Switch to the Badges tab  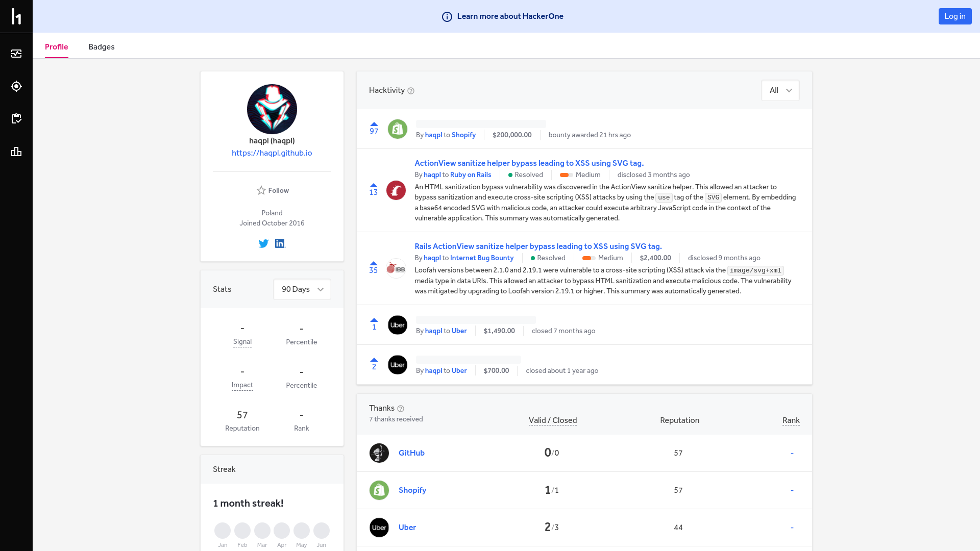102,47
